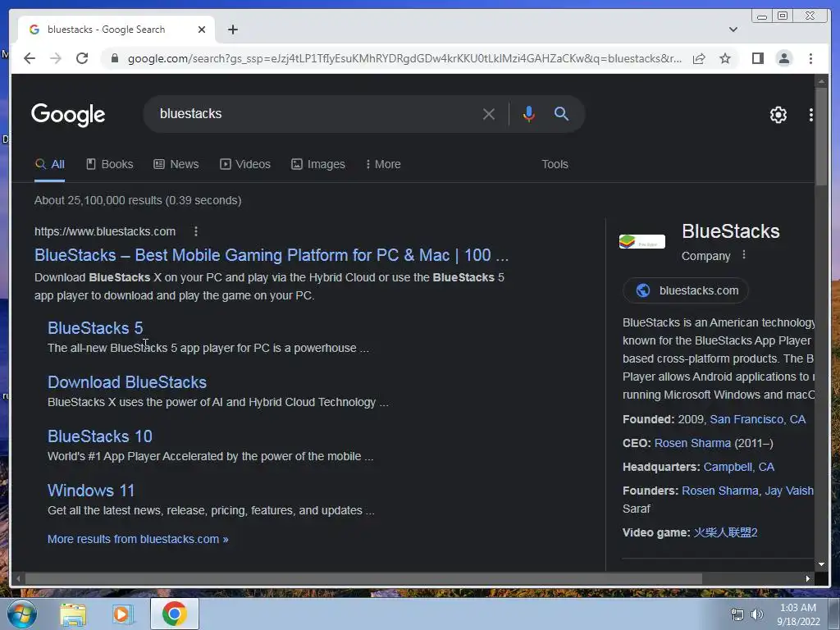Image resolution: width=840 pixels, height=630 pixels.
Task: Click the share page icon in address bar
Action: (x=699, y=58)
